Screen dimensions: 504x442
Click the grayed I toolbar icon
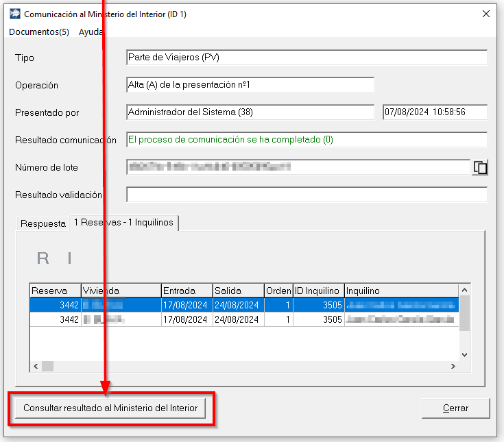(x=69, y=258)
